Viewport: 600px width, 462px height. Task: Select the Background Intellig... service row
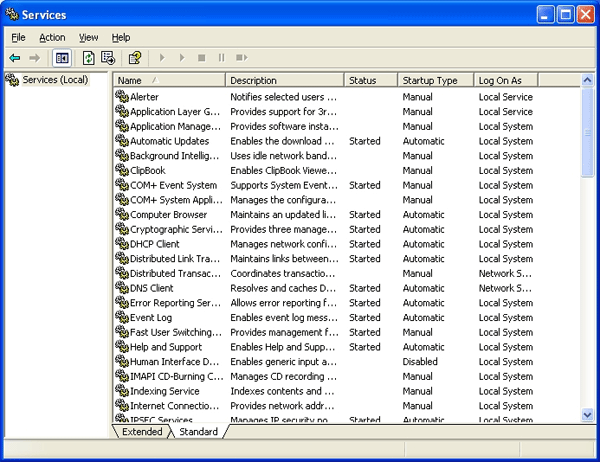point(346,156)
